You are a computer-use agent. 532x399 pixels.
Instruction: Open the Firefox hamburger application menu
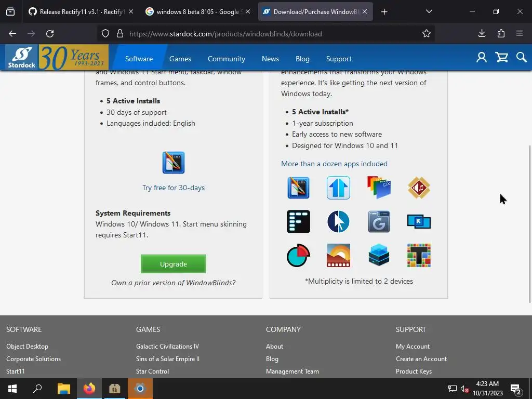point(520,33)
